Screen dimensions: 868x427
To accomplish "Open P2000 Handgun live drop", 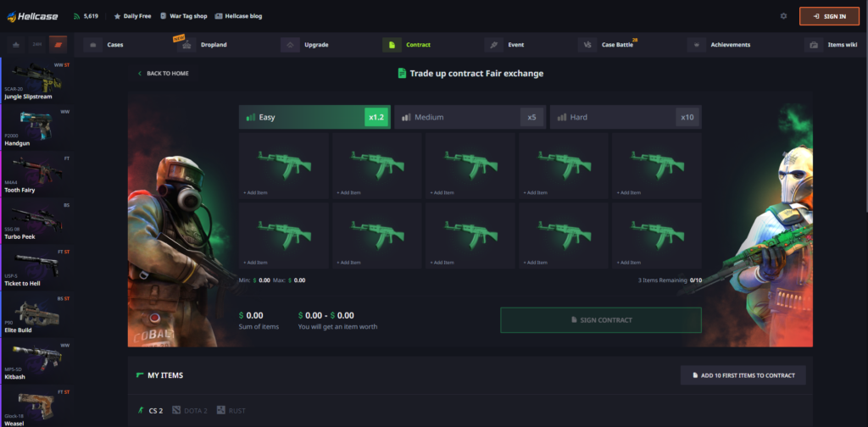I will (x=37, y=128).
